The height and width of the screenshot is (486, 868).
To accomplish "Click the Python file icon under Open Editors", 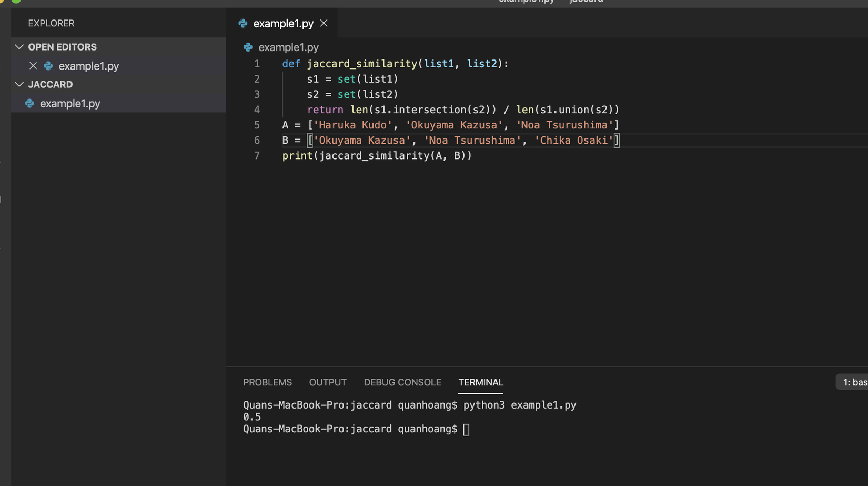I will (48, 66).
